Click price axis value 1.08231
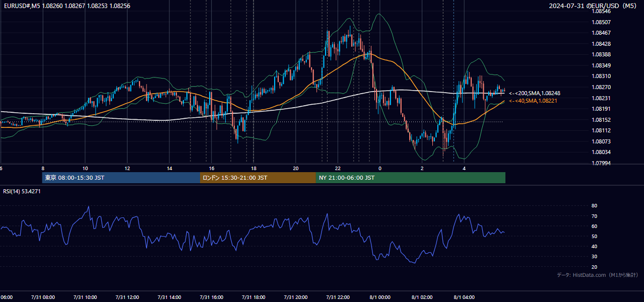This screenshot has height=302, width=644. pos(601,98)
